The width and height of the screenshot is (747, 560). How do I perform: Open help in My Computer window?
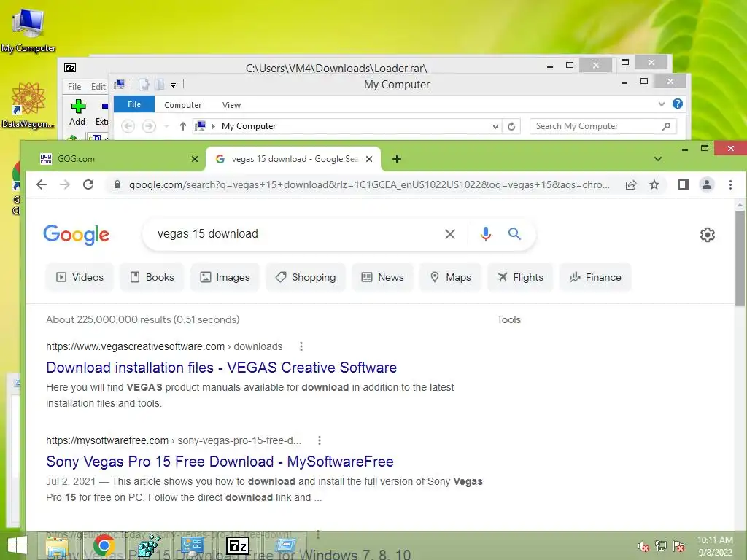tap(678, 104)
